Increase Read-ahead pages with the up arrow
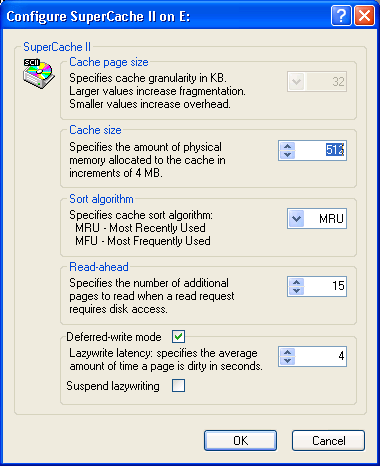This screenshot has height=466, width=380. click(296, 282)
